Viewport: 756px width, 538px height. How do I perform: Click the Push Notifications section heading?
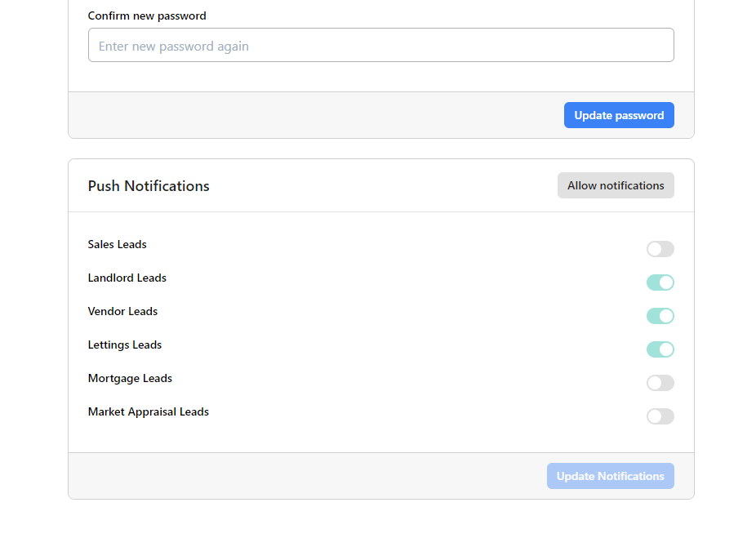pyautogui.click(x=149, y=185)
